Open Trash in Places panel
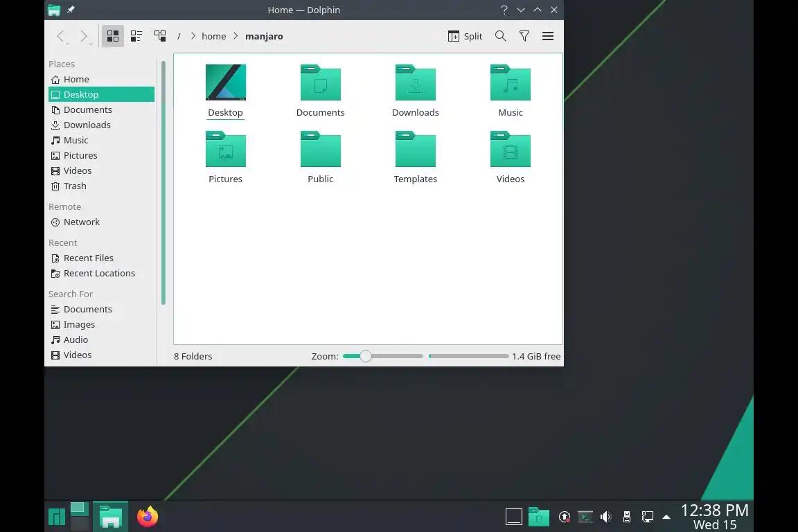This screenshot has width=798, height=532. [101, 186]
